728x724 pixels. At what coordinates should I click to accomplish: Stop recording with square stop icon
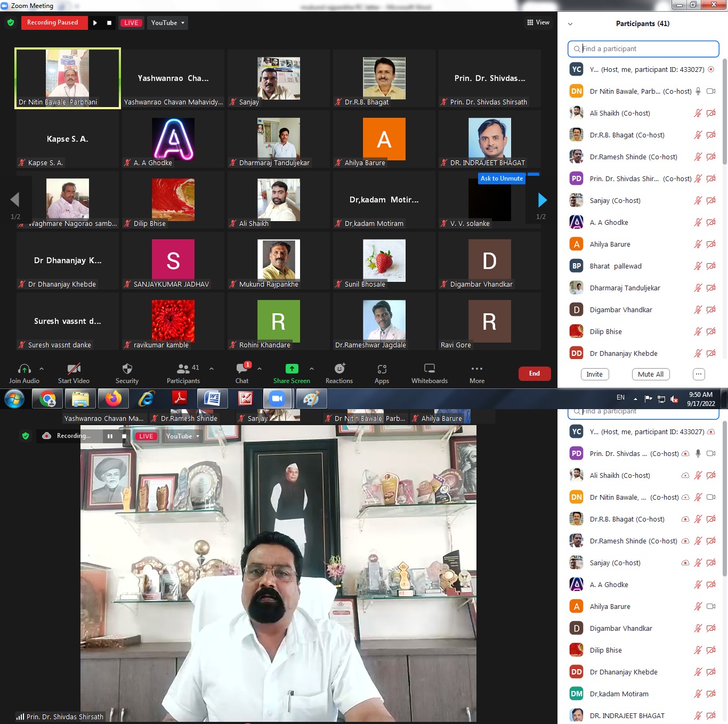pos(109,23)
